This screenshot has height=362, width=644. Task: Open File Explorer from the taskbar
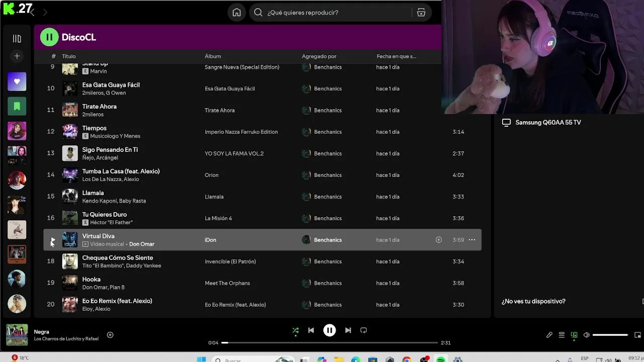tap(339, 359)
